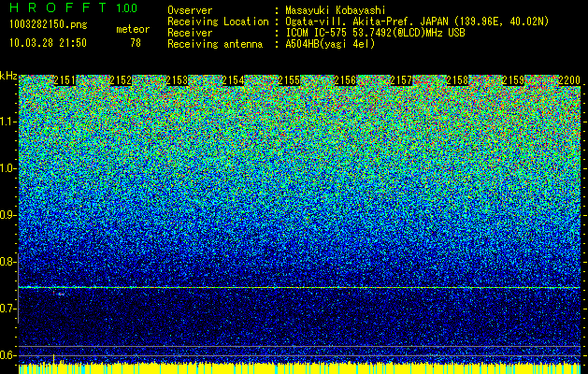Click the 1.0 kHz axis label
The image size is (588, 374).
[x=7, y=168]
